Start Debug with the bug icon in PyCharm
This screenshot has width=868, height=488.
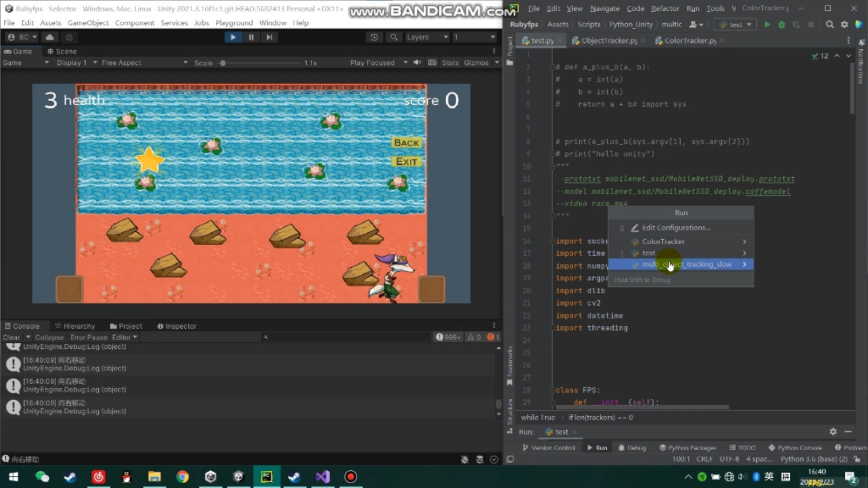pyautogui.click(x=781, y=25)
